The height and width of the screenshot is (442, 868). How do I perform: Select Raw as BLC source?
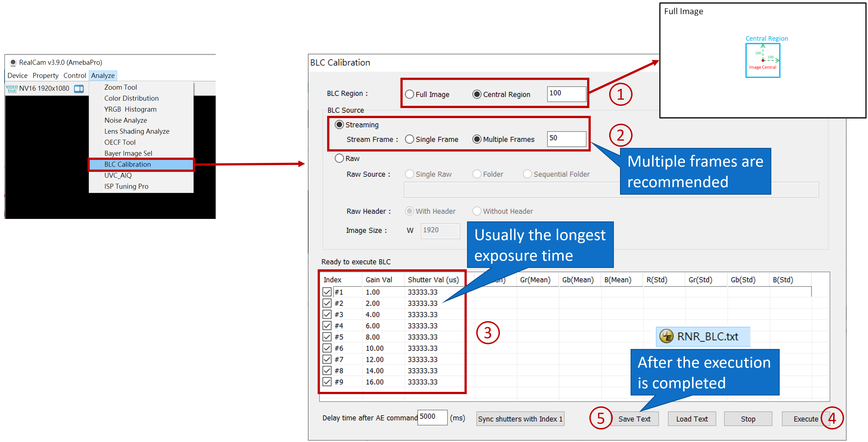point(339,158)
